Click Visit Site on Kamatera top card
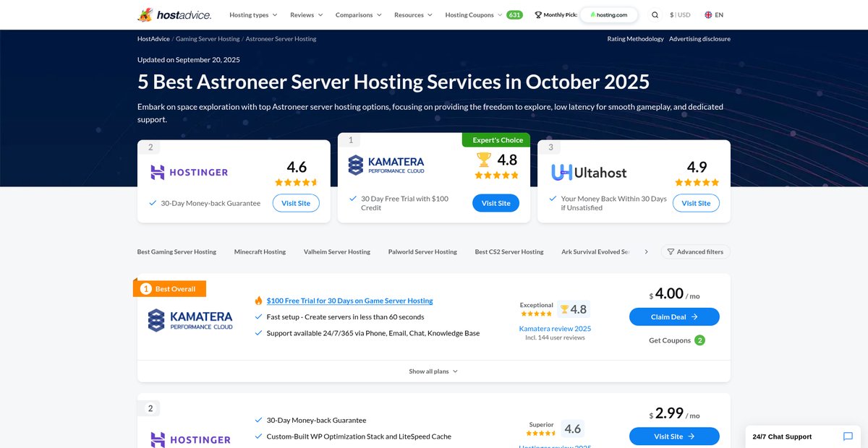868x448 pixels. coord(496,203)
